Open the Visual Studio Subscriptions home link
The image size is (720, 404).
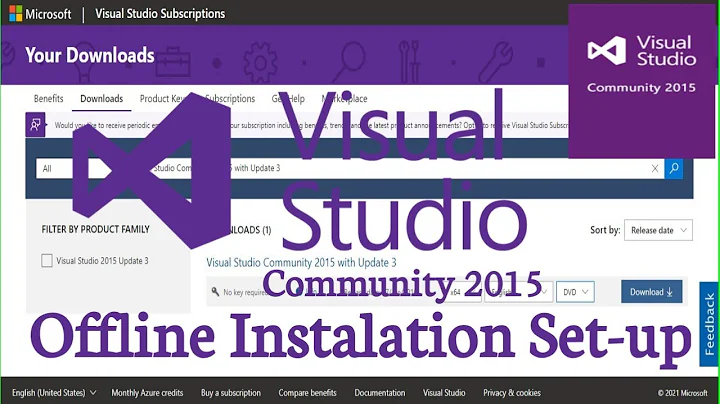[x=160, y=14]
